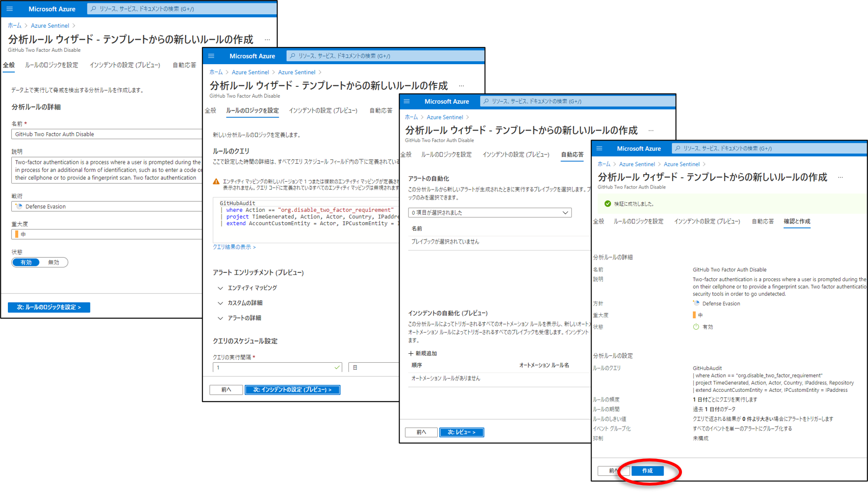Open hamburger menu in the rule logic window
The height and width of the screenshot is (492, 868).
pyautogui.click(x=211, y=56)
